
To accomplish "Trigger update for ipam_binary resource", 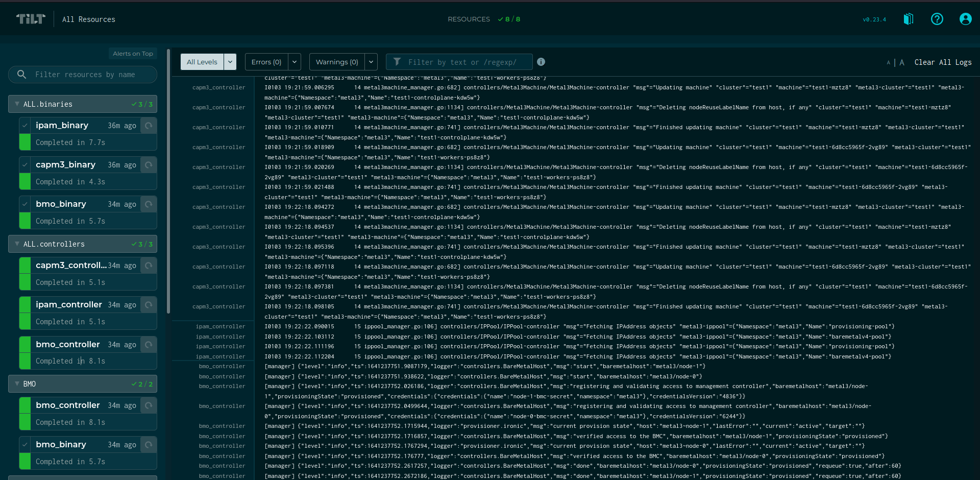I will (x=149, y=126).
